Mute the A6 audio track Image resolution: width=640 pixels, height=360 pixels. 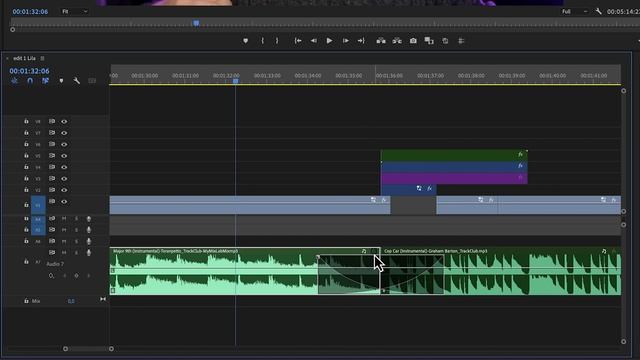[x=64, y=241]
